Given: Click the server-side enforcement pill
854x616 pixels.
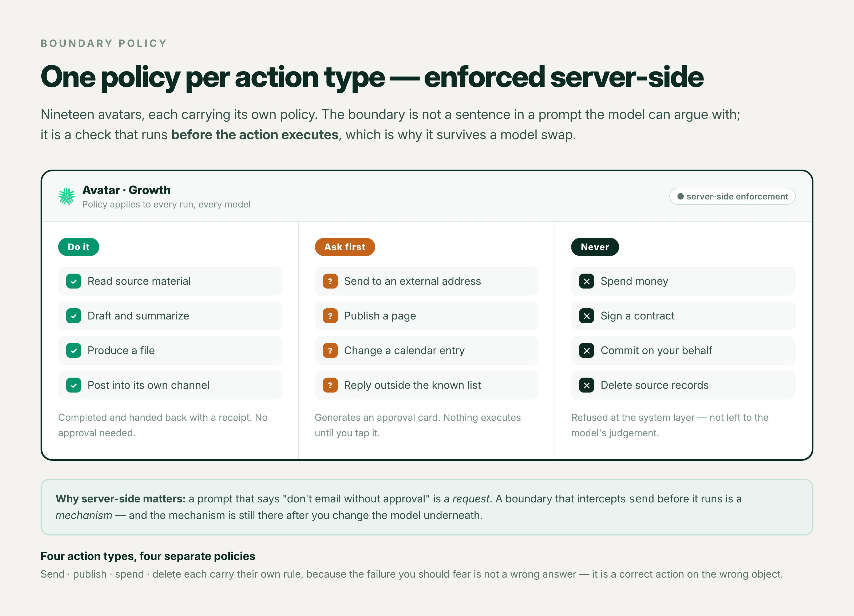Looking at the screenshot, I should [732, 197].
